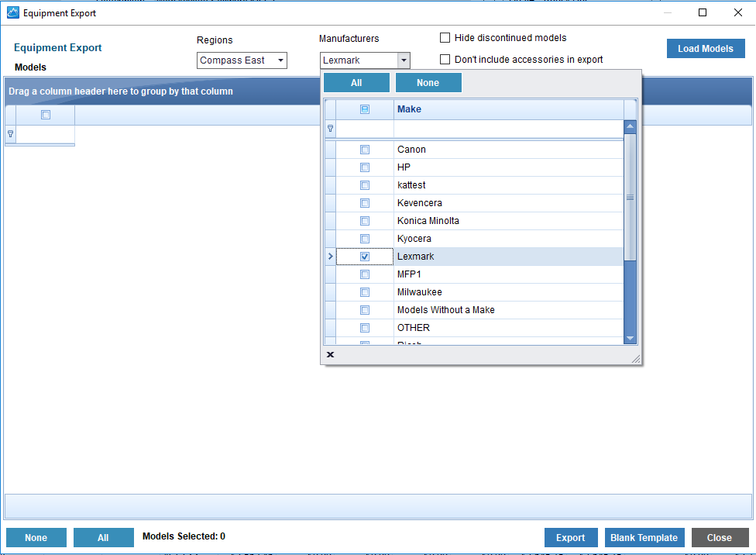The image size is (756, 555).
Task: Click the None button in manufacturers popup
Action: point(428,82)
